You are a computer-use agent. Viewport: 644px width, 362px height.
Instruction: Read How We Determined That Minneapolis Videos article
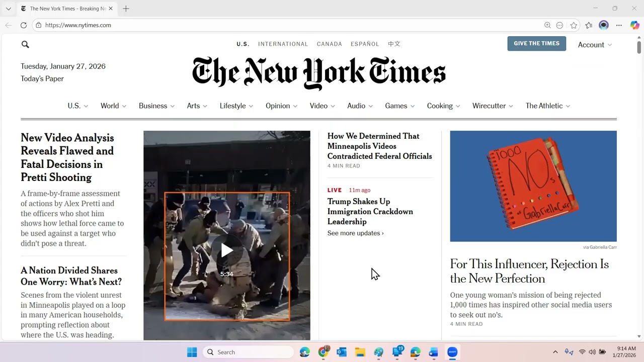(380, 146)
